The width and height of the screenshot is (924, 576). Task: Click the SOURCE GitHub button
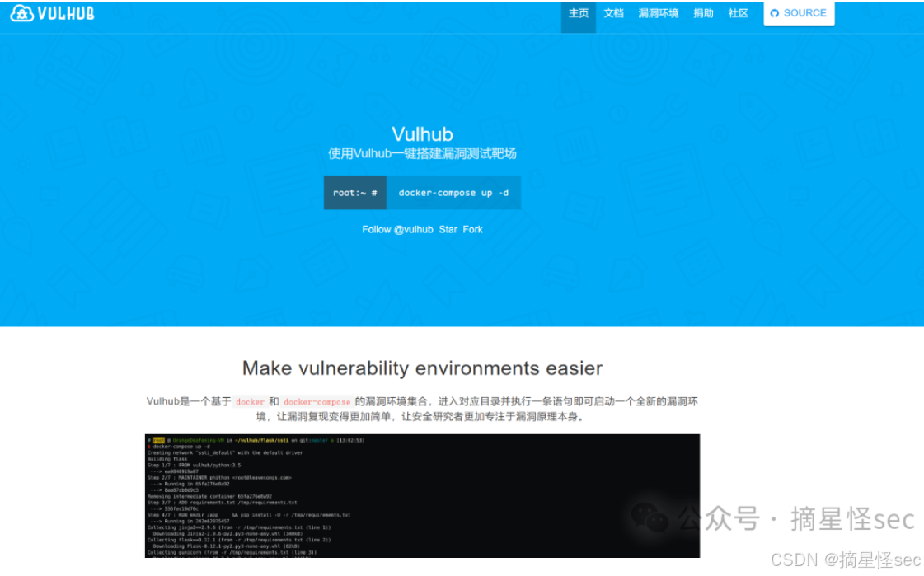(799, 13)
